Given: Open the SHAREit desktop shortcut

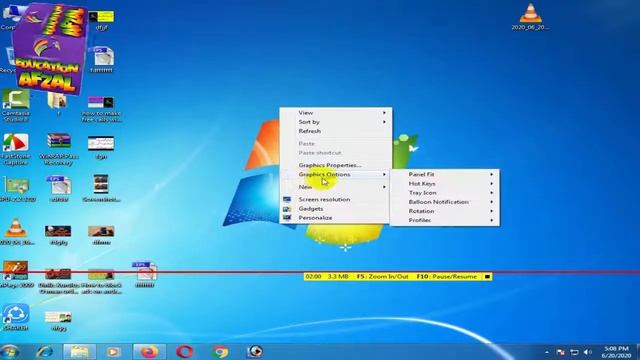Looking at the screenshot, I should pyautogui.click(x=16, y=317).
